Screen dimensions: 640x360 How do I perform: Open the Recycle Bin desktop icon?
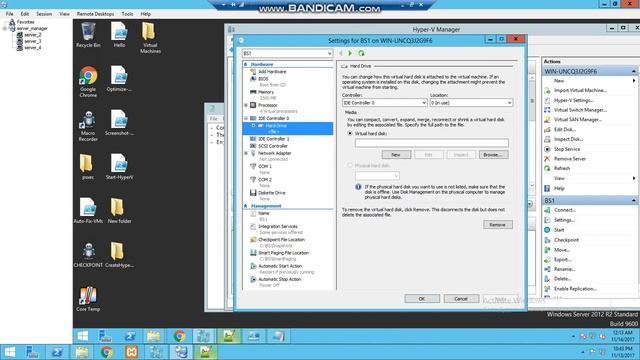pyautogui.click(x=88, y=35)
